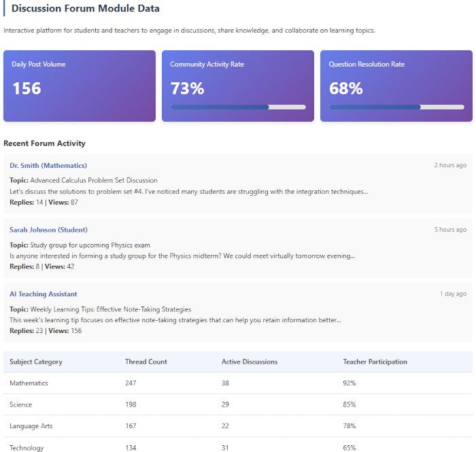Click teacher participation 65% cell
Viewport: 476px width, 452px height.
[350, 448]
